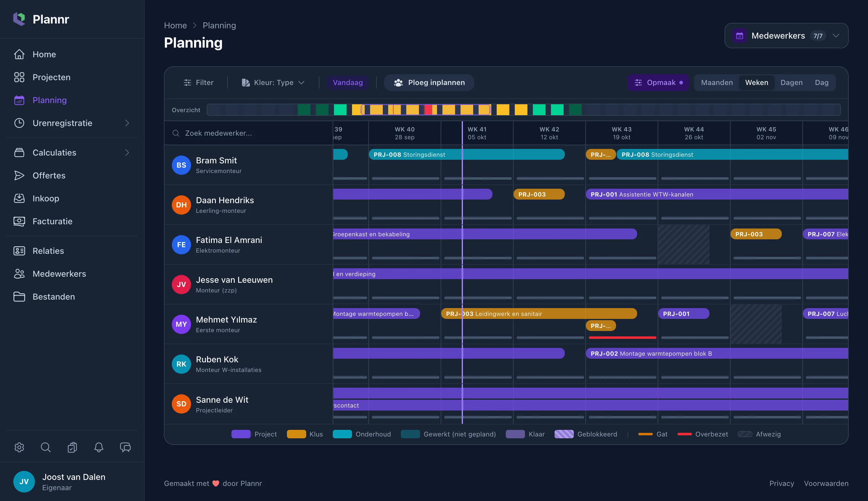Click the Overzicht minimap viewport selector
The width and height of the screenshot is (868, 501).
point(426,110)
